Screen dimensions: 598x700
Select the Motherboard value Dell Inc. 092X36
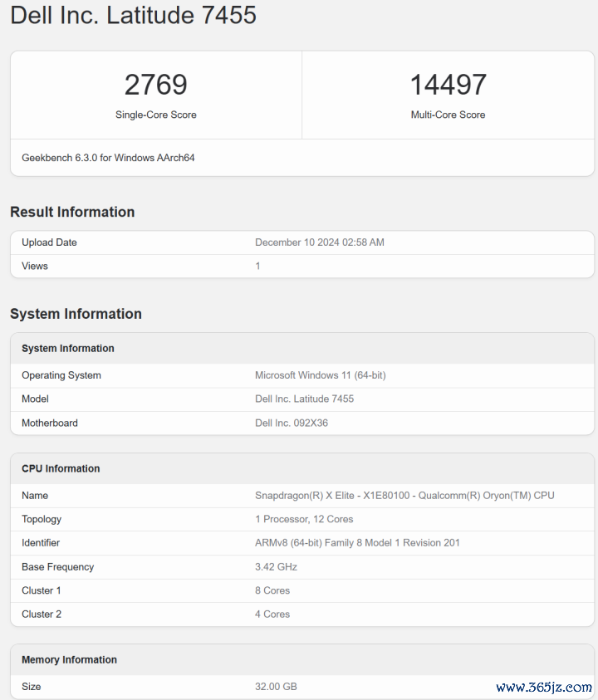292,423
